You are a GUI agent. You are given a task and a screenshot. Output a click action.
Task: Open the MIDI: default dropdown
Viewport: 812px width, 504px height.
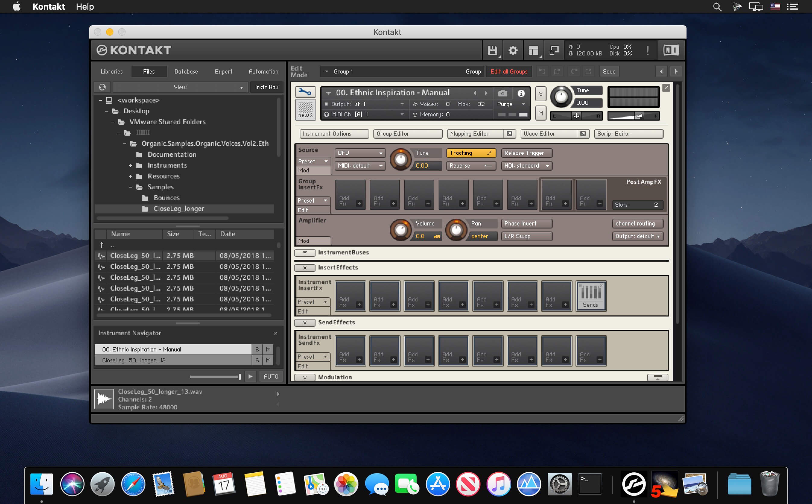tap(360, 166)
